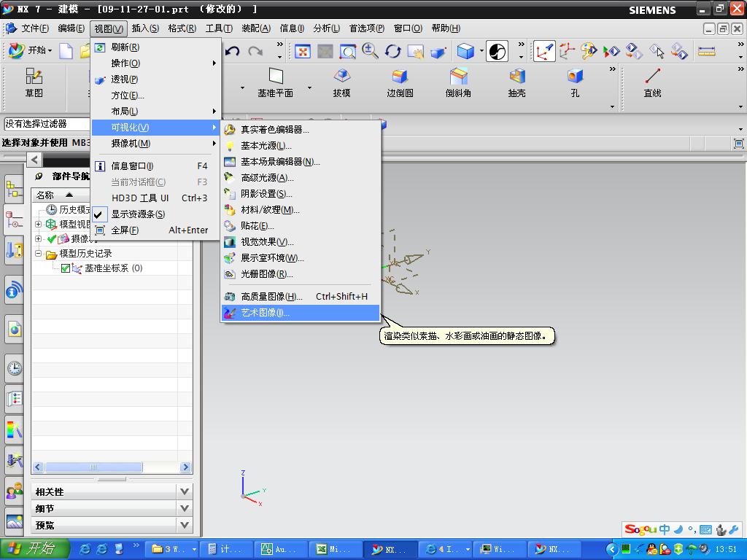Screen dimensions: 747x560
Task: Choose 高质量图像 high quality image entry
Action: point(300,297)
